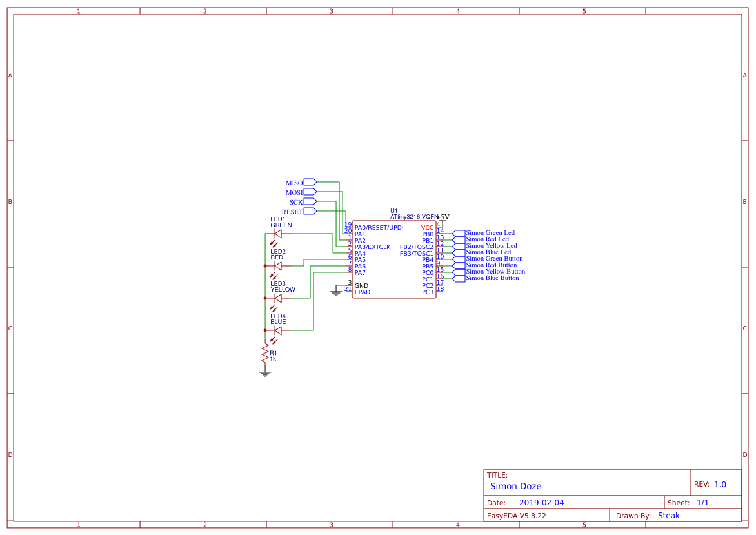Viewport: 756px width, 535px height.
Task: Select the Simon Green Led port
Action: point(459,233)
